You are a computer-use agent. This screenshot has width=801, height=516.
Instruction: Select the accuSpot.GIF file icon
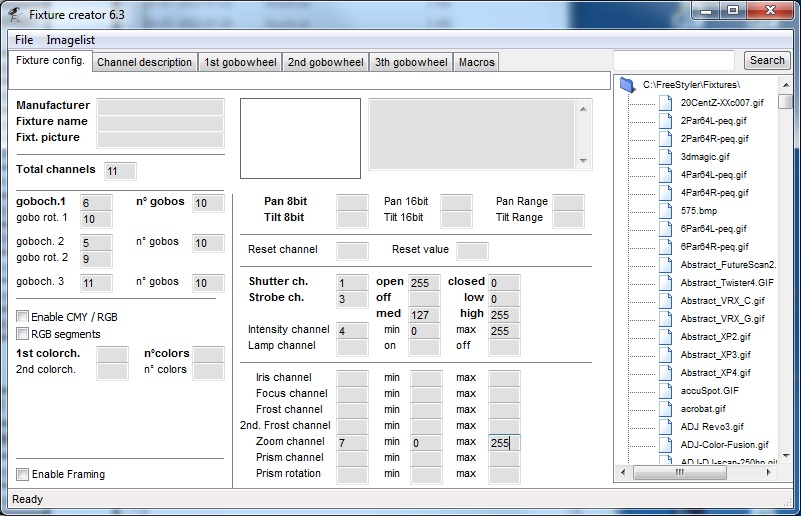click(x=667, y=391)
